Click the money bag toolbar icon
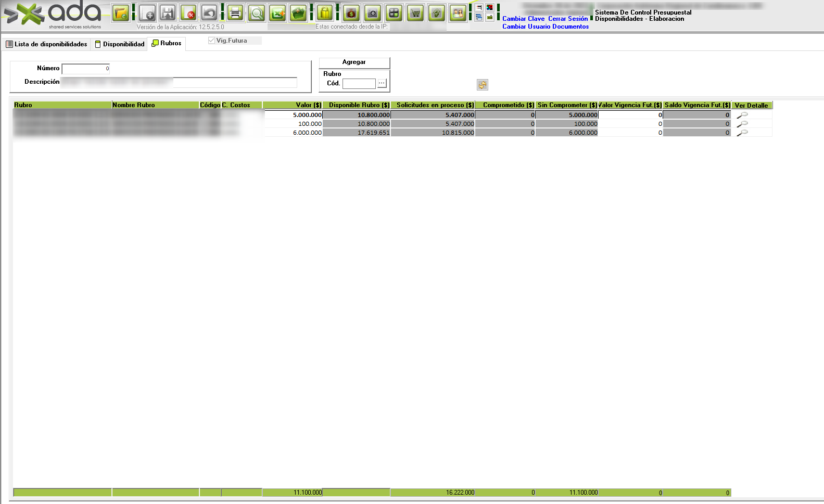The image size is (824, 504). 351,13
